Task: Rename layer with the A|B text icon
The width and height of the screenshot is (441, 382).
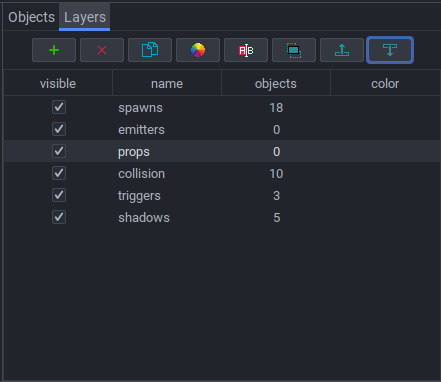Action: click(246, 50)
